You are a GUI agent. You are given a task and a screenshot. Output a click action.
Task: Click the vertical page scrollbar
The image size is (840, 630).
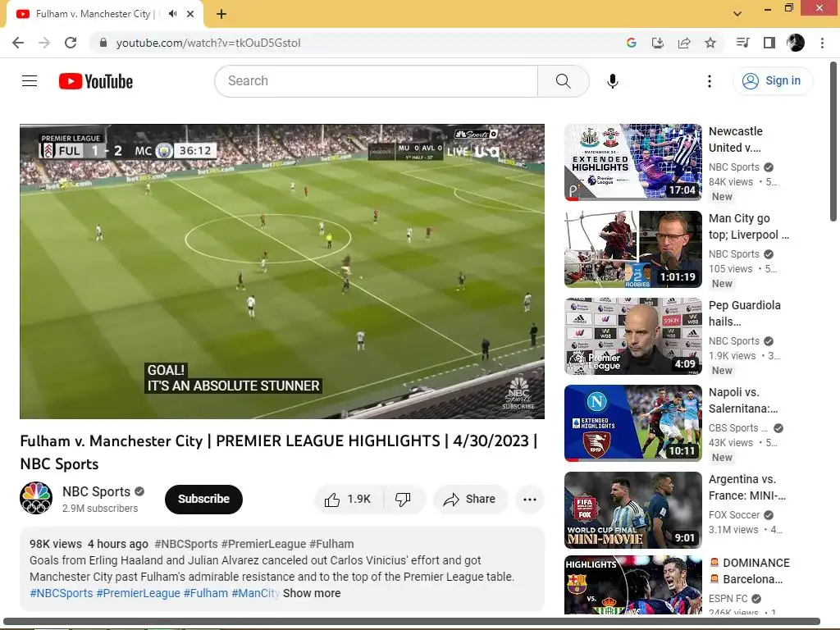point(833,142)
